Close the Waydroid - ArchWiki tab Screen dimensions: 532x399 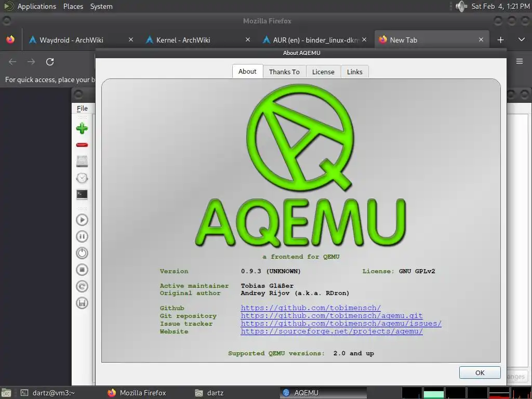coord(130,39)
